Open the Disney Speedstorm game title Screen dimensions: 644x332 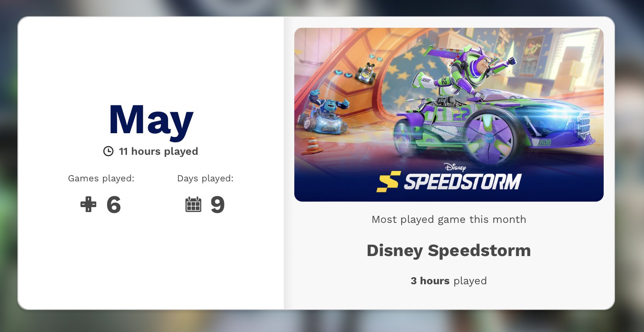(449, 251)
